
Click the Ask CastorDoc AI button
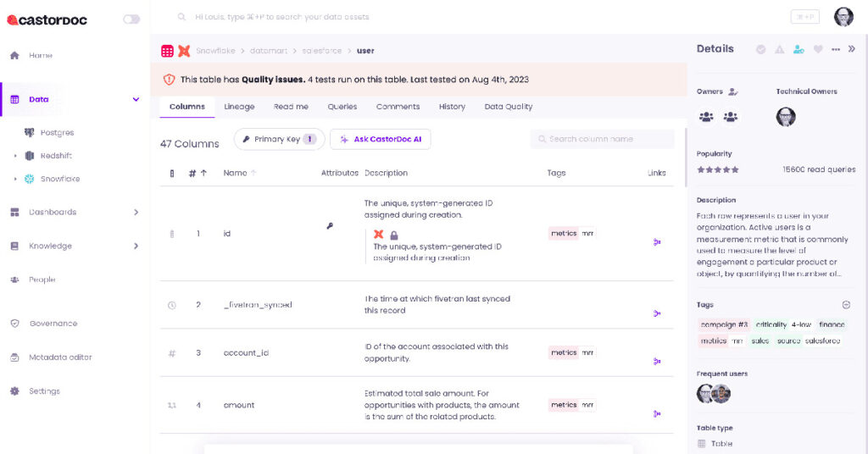click(380, 139)
